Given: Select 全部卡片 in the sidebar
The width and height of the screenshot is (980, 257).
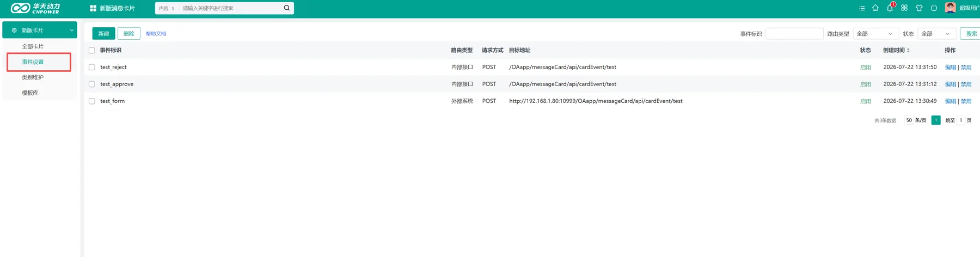Looking at the screenshot, I should pos(33,47).
